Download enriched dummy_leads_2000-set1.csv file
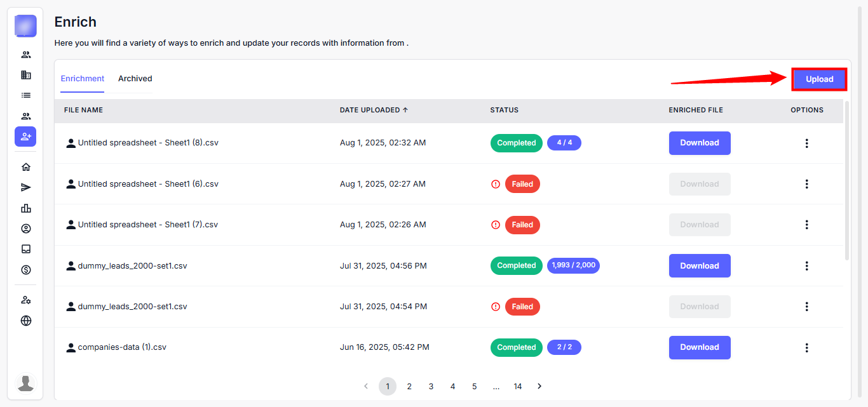This screenshot has height=407, width=868. coord(699,265)
